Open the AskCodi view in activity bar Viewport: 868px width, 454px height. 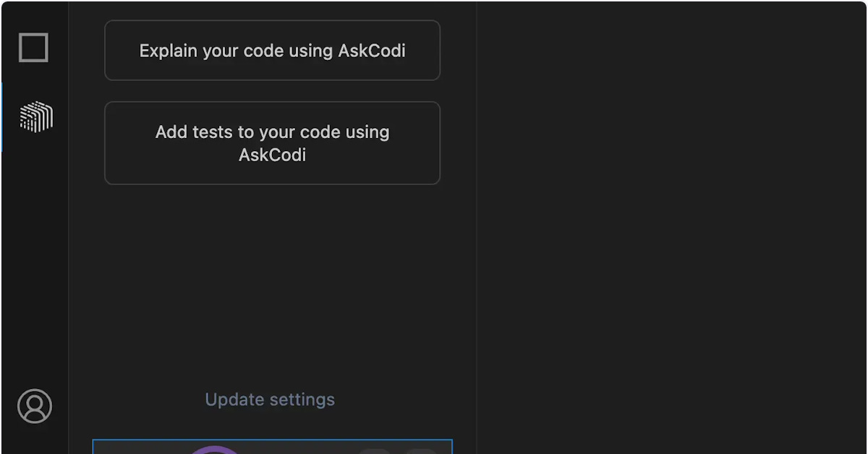pos(35,116)
